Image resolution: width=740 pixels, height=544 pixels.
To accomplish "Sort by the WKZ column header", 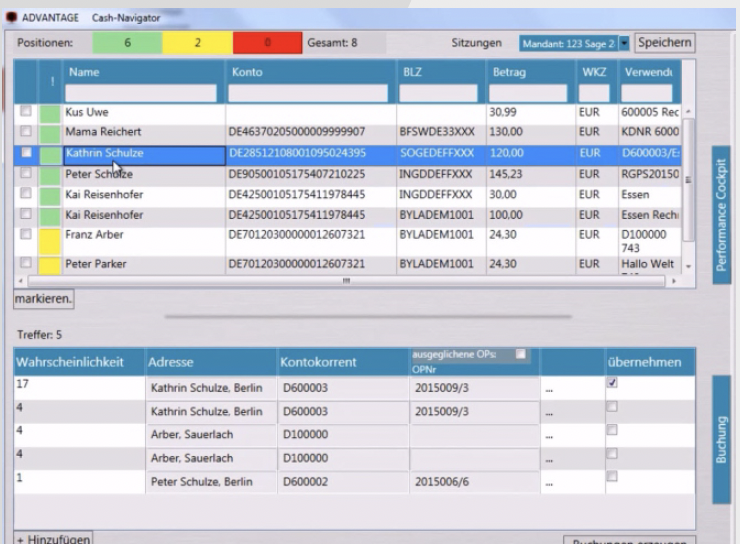I will pyautogui.click(x=594, y=72).
